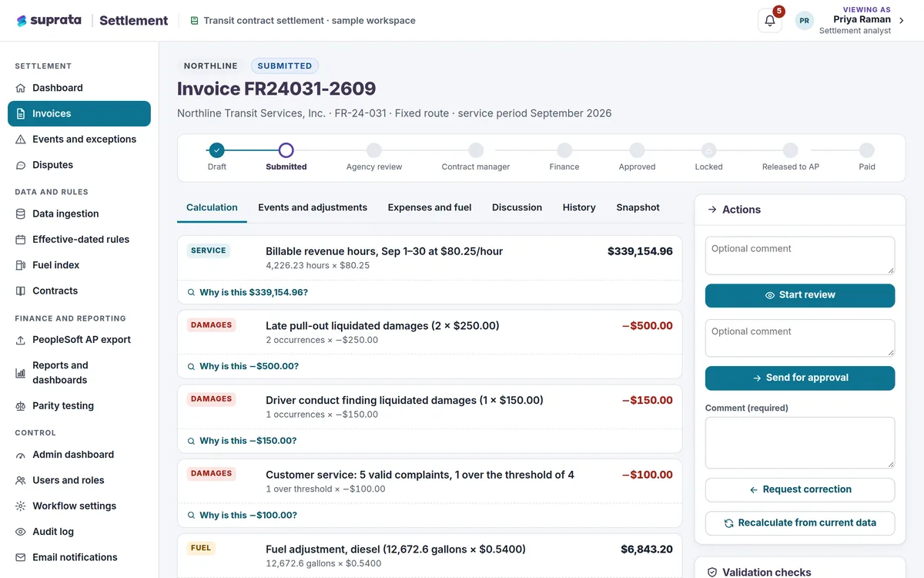Click the NORTHLINE tag
This screenshot has height=578, width=924.
(x=210, y=66)
